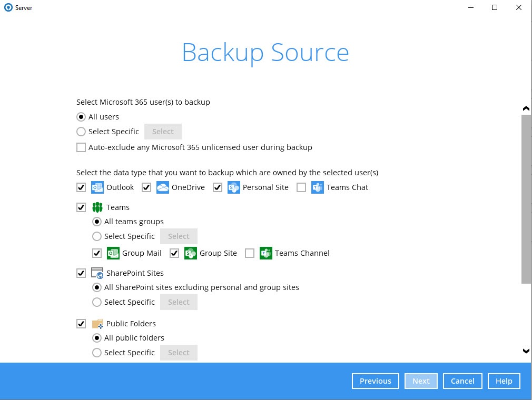Enable backup of Teams Chat
The width and height of the screenshot is (532, 400).
(301, 187)
